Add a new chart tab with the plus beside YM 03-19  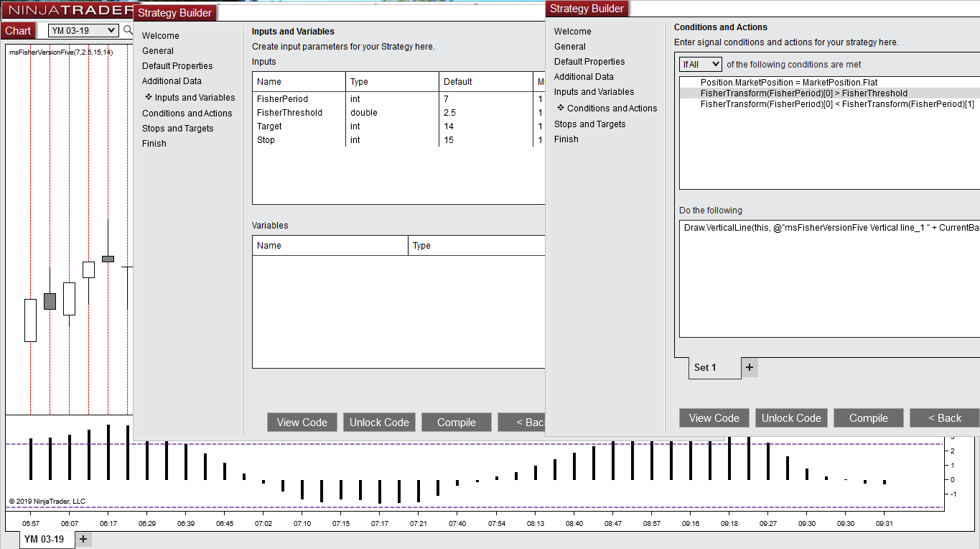pos(83,539)
